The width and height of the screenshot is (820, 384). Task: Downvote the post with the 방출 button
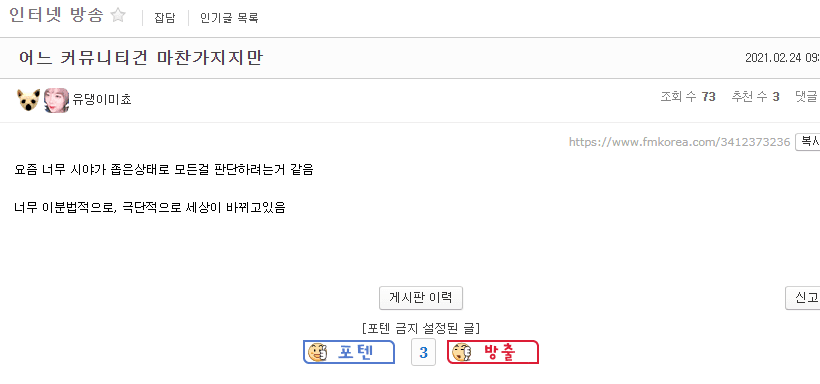(x=493, y=352)
